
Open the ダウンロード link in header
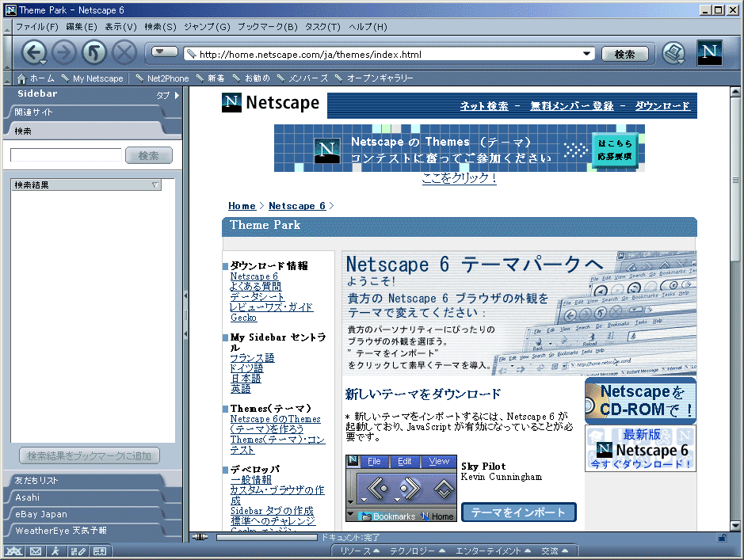(662, 105)
